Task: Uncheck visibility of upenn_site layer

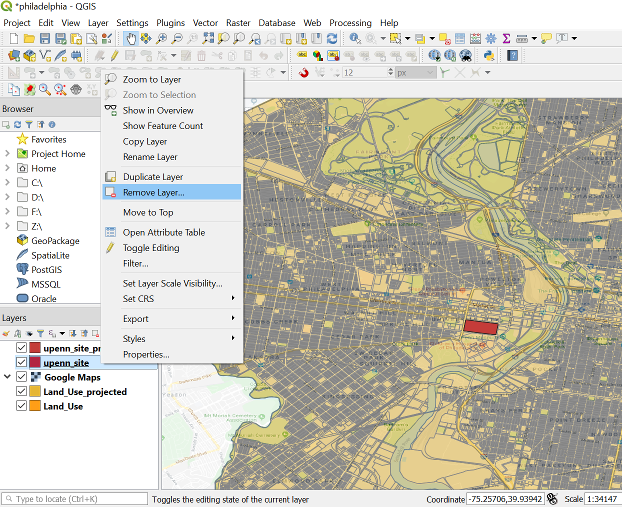Action: point(21,363)
